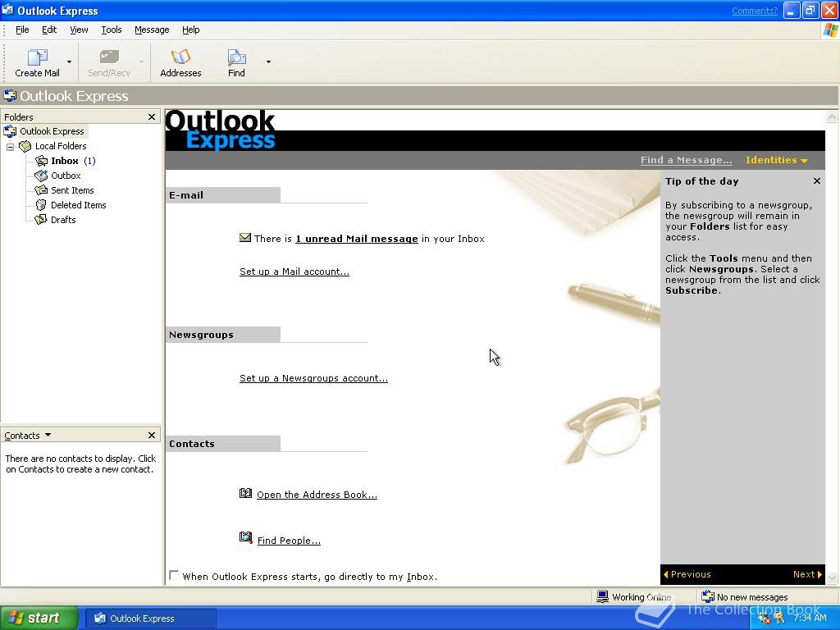Show the Previous tip
840x630 pixels.
coord(687,574)
